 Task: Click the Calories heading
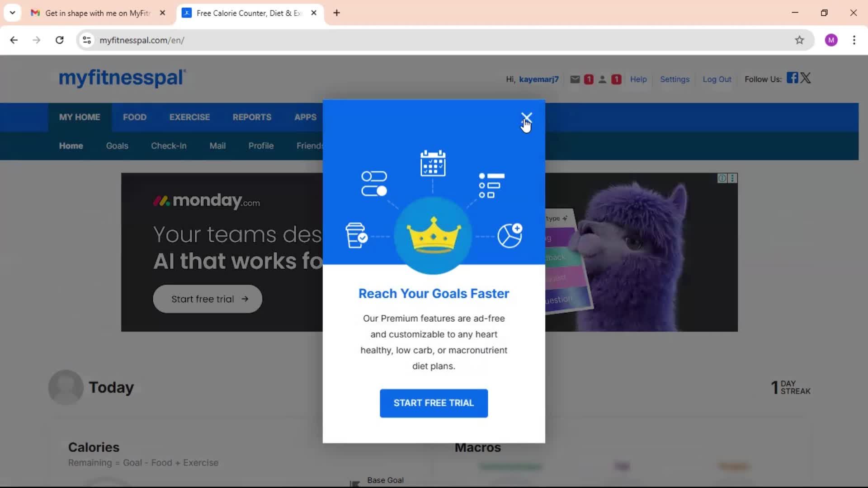94,447
